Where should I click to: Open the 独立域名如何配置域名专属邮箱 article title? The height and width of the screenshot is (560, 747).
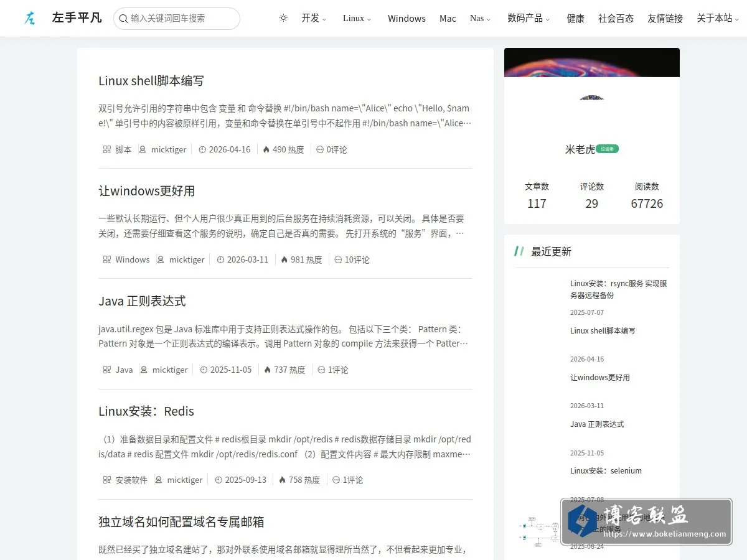coord(181,521)
